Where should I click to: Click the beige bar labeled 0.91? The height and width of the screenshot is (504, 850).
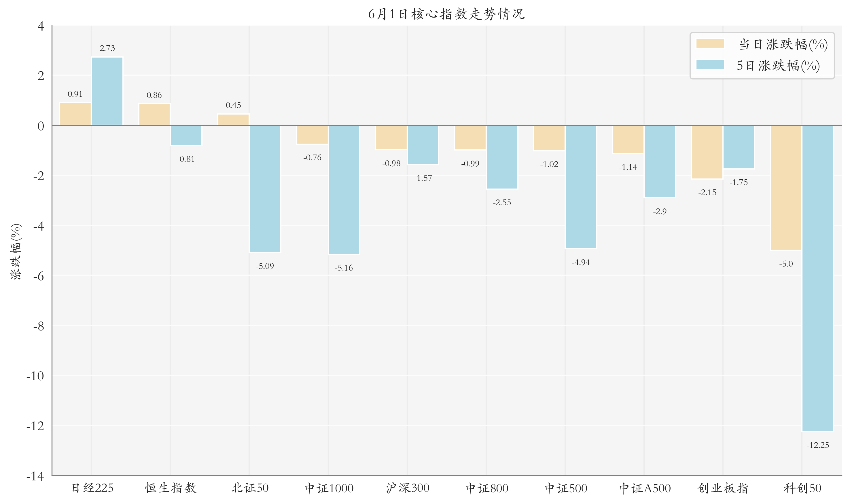click(75, 114)
